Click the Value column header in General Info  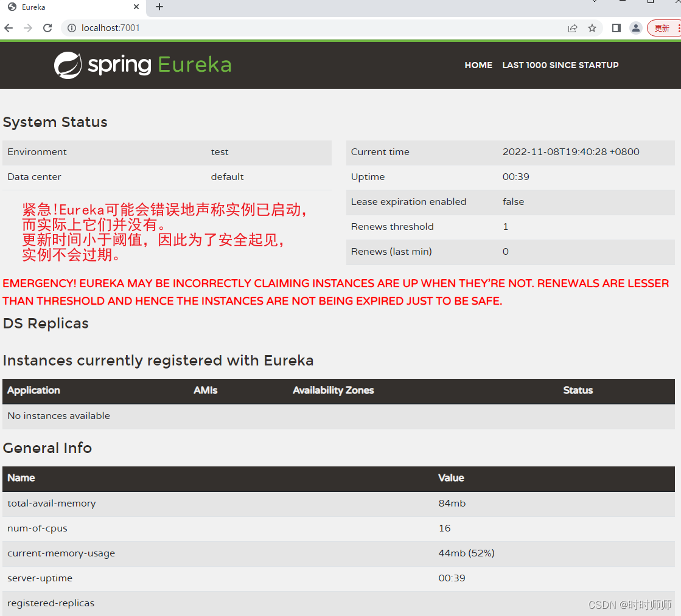click(x=451, y=478)
